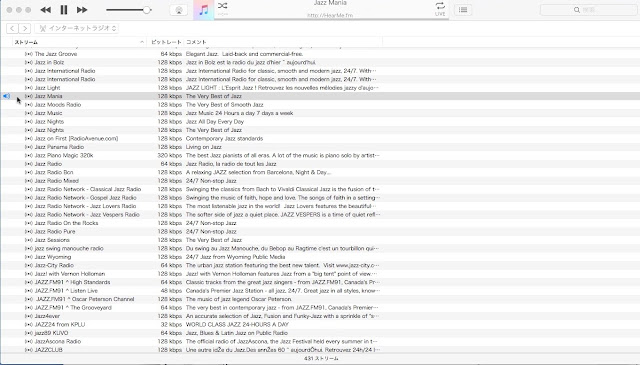The image size is (640, 365).
Task: Click comment 'Contemporary Jazz standards'
Action: point(224,138)
